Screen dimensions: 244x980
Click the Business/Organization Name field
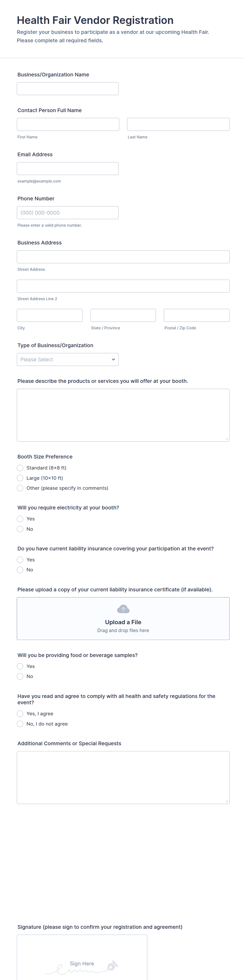[68, 89]
